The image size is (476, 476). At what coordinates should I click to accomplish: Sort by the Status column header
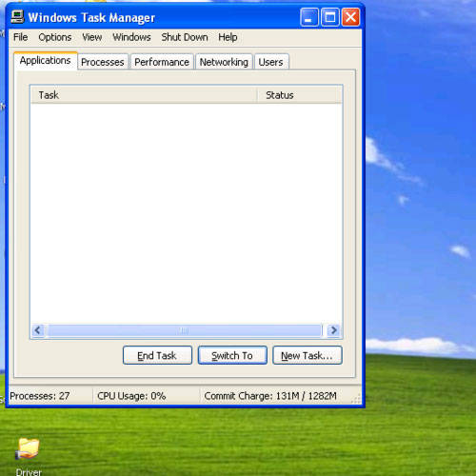point(299,95)
